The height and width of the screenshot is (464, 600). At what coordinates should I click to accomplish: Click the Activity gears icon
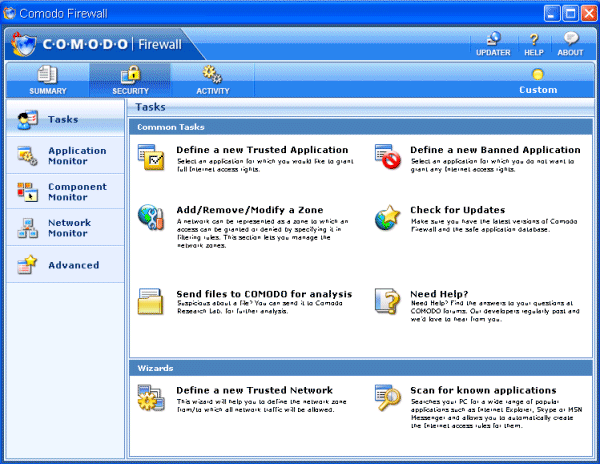(x=212, y=74)
